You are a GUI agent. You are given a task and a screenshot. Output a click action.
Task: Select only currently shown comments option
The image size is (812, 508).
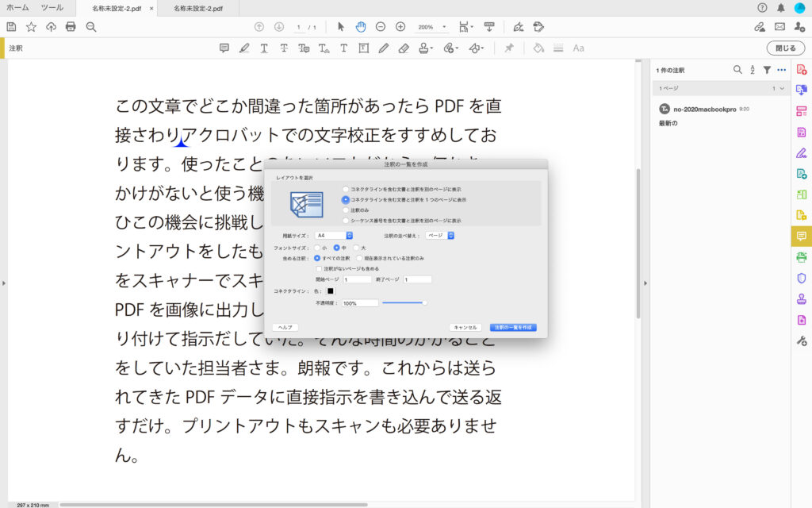tap(359, 258)
